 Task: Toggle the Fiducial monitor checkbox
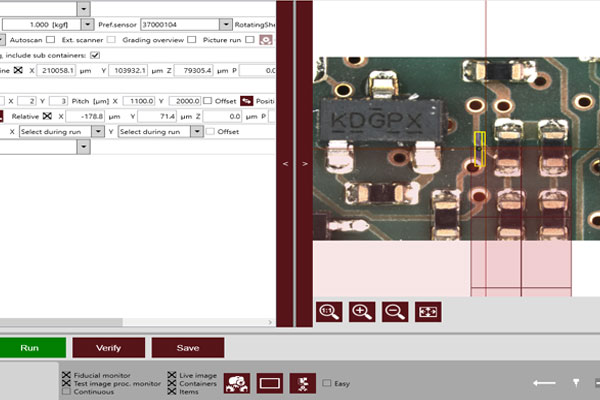(x=66, y=373)
